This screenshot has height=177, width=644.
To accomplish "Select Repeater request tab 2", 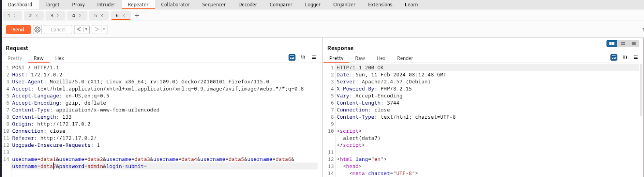I will pos(30,15).
